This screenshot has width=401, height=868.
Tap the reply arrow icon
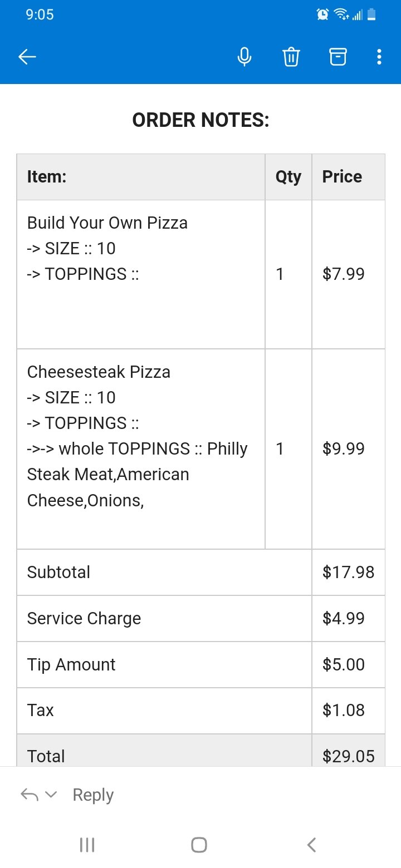point(29,795)
